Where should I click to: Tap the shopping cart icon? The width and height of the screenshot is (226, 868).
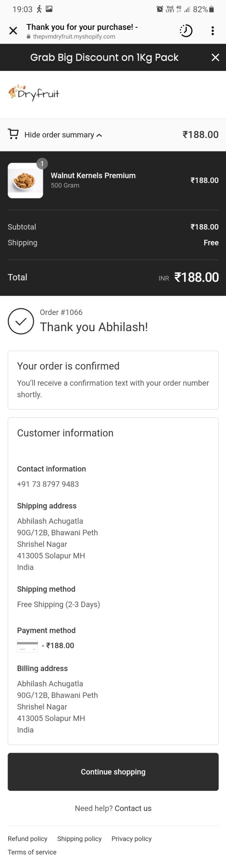[13, 134]
